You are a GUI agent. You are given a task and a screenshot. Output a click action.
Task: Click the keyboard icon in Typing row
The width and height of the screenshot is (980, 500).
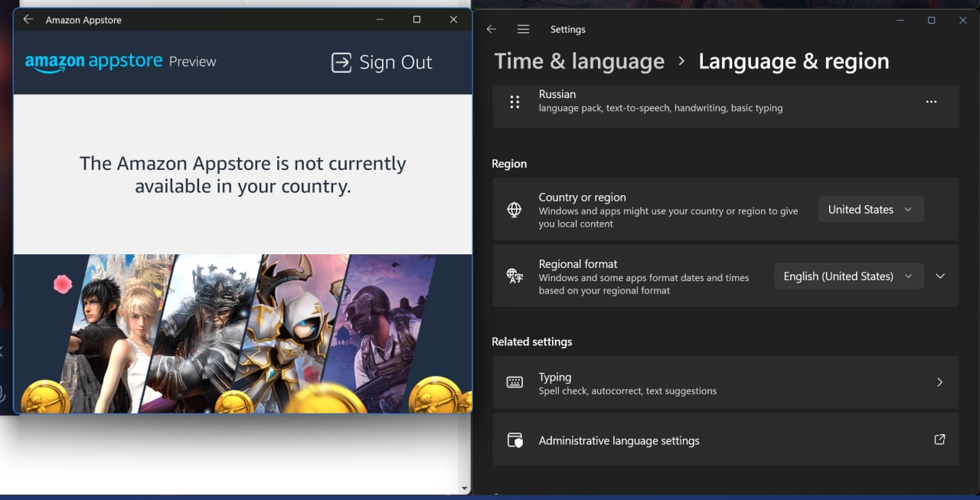click(x=514, y=382)
